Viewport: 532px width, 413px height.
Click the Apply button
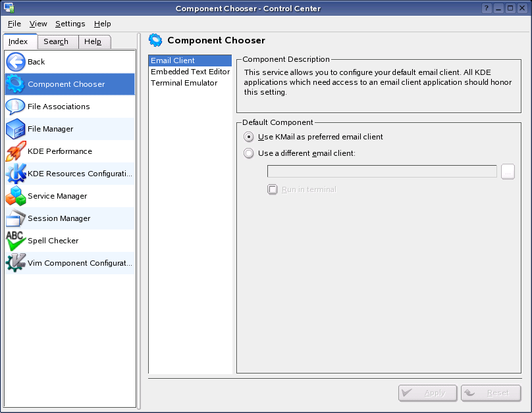point(427,393)
